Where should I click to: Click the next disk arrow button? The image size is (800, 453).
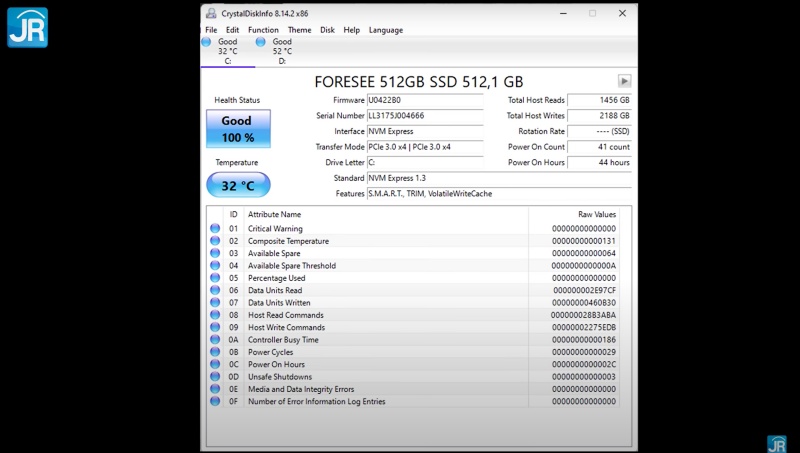(624, 82)
